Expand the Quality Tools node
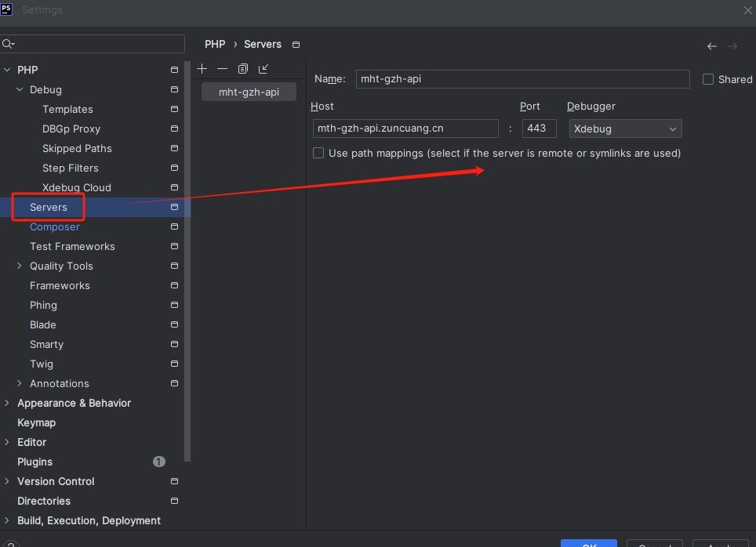 tap(20, 266)
